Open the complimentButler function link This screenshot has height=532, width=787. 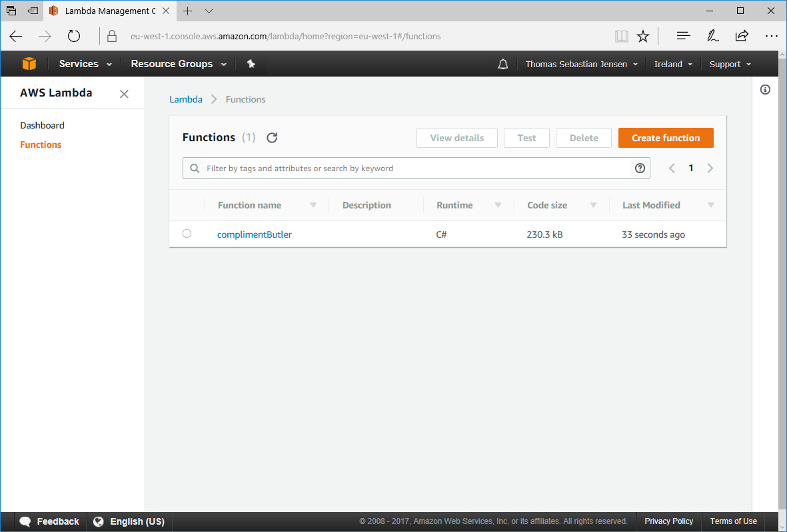(255, 234)
